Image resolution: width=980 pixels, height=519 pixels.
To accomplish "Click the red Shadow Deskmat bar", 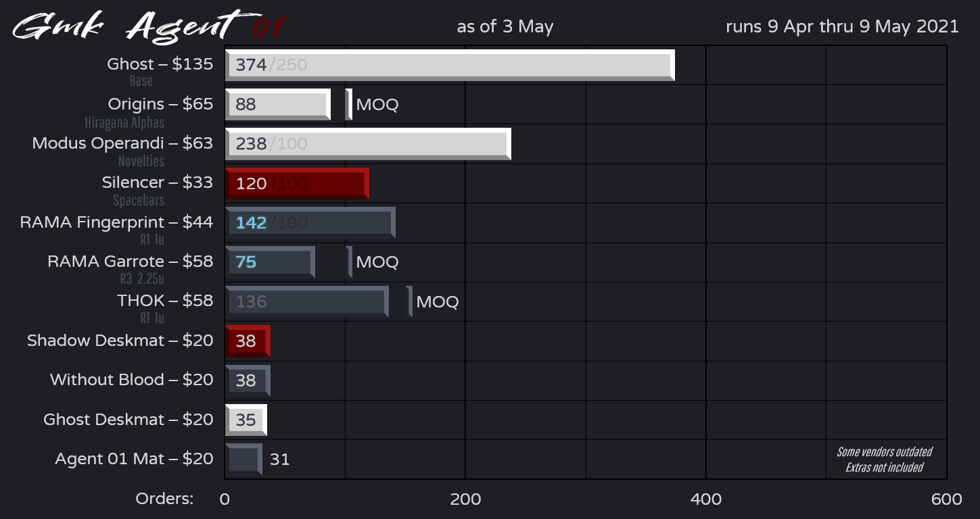I will pos(248,341).
